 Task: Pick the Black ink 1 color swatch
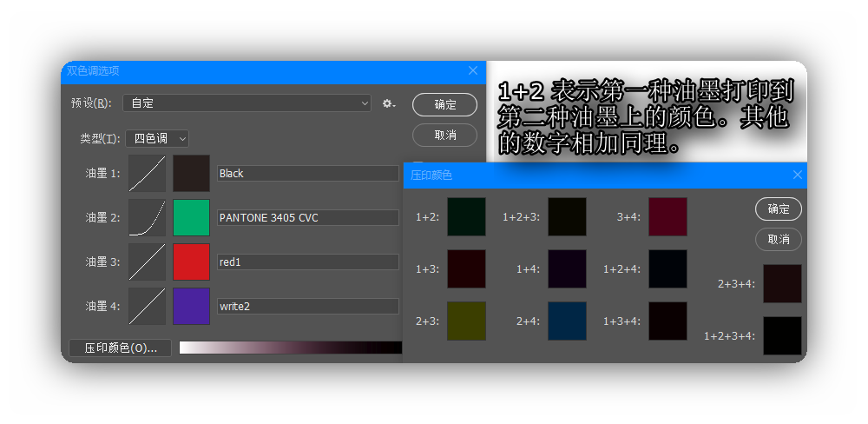point(192,174)
